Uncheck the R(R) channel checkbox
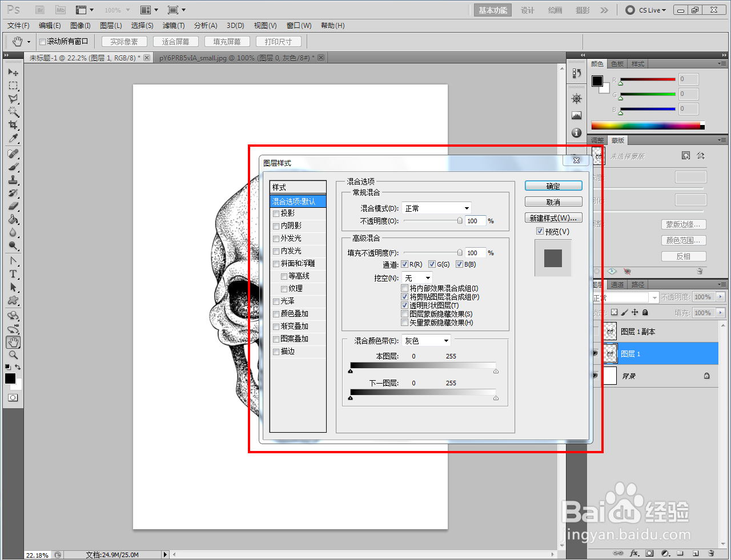 tap(404, 264)
